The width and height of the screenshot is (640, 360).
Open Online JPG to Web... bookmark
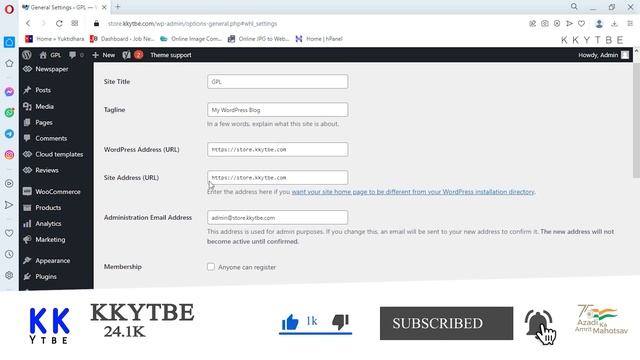pos(258,39)
